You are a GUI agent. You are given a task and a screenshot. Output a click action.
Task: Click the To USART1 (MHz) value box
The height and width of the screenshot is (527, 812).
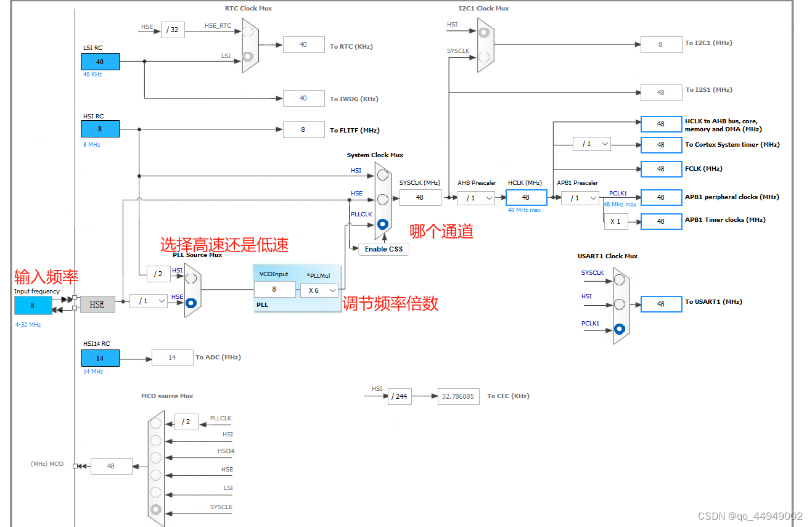pyautogui.click(x=662, y=304)
